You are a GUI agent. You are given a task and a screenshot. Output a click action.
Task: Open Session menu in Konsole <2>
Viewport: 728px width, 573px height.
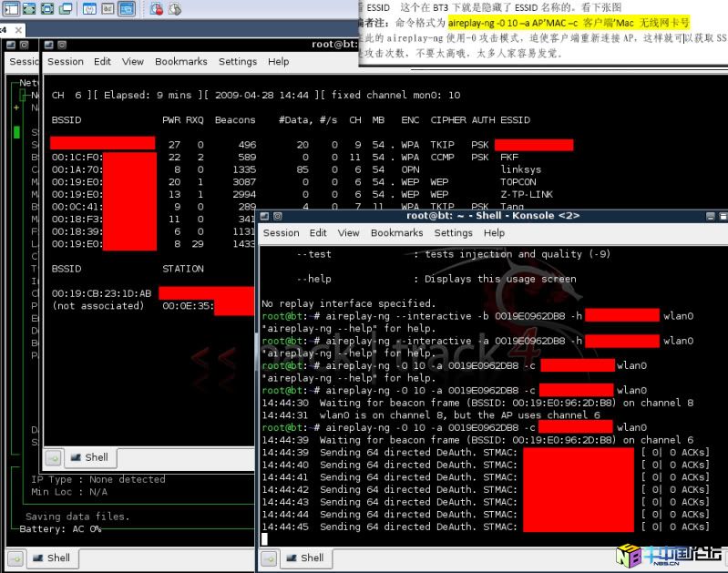click(282, 232)
